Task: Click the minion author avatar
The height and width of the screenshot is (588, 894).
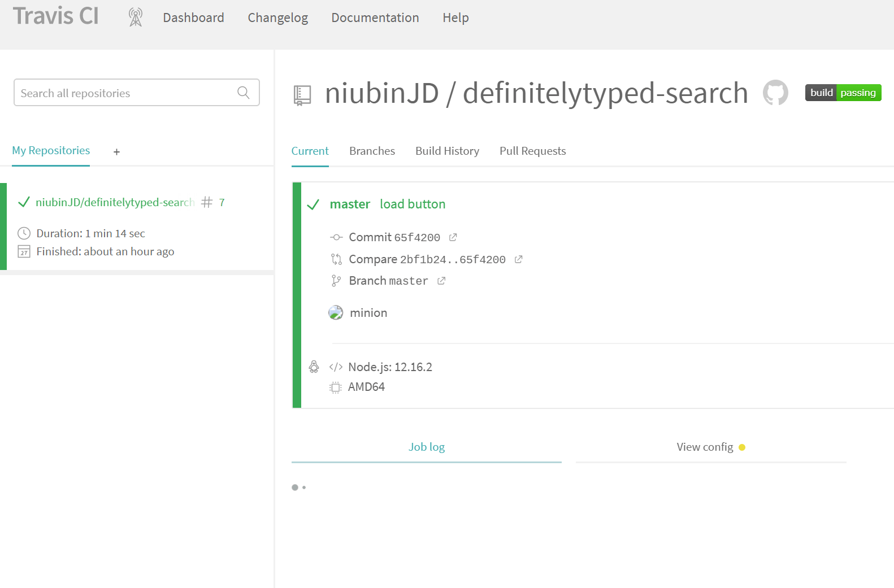Action: 336,313
